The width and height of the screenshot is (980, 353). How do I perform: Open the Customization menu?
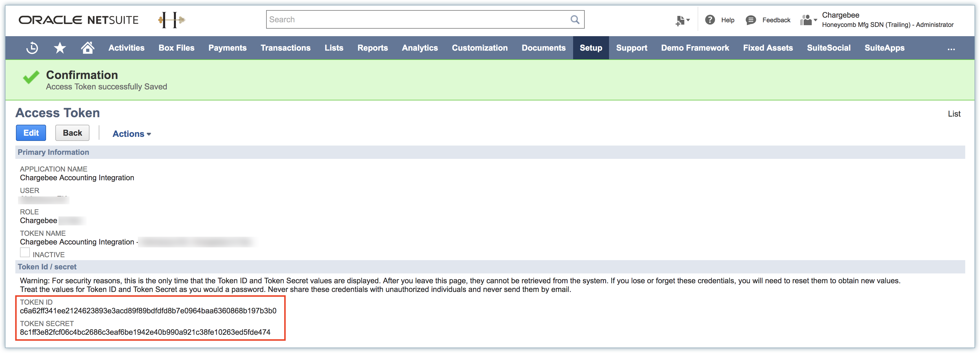[479, 48]
